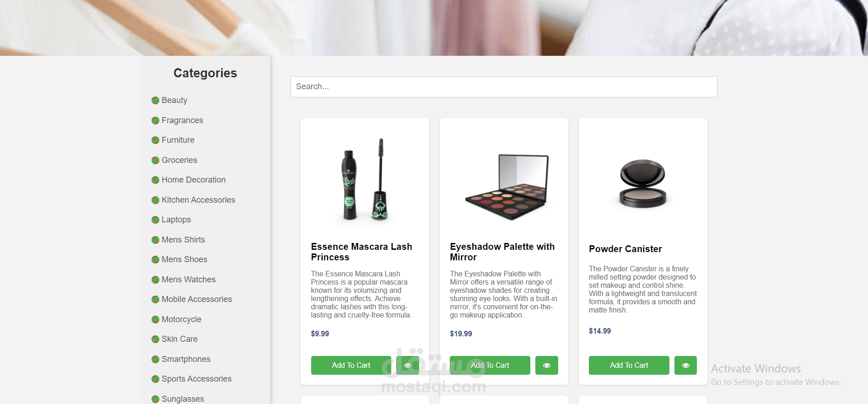Click the green dot icon beside Sunglasses
The height and width of the screenshot is (404, 868).
(155, 399)
